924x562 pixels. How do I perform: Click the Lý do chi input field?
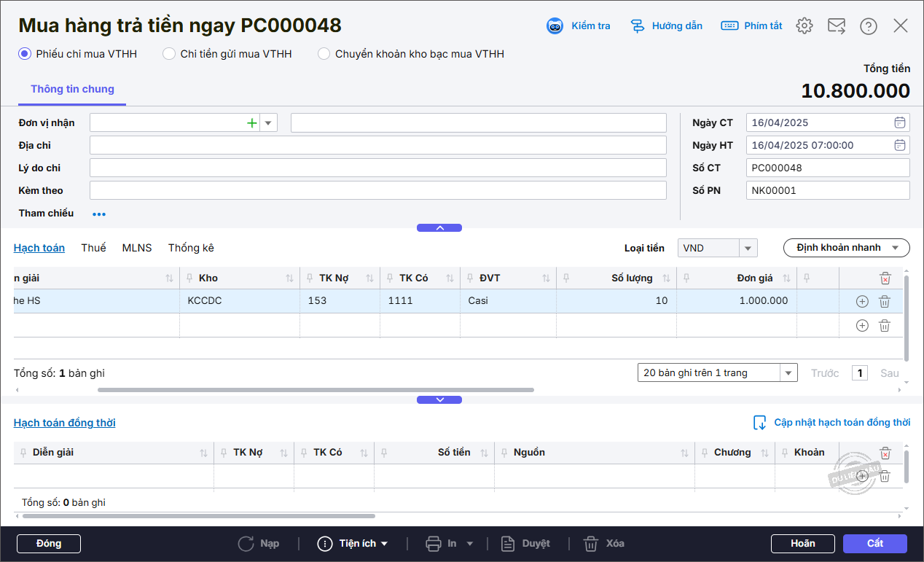pyautogui.click(x=377, y=168)
